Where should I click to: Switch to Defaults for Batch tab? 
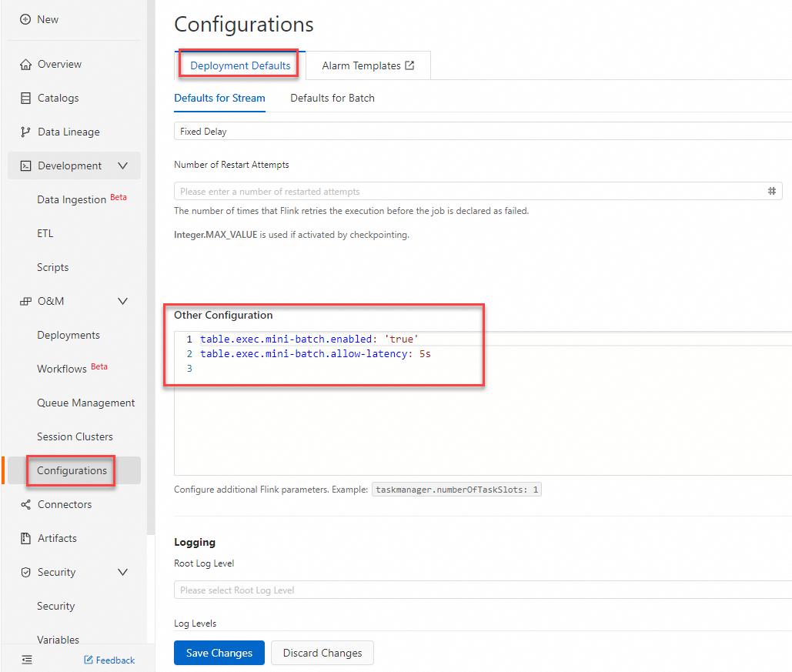[333, 98]
